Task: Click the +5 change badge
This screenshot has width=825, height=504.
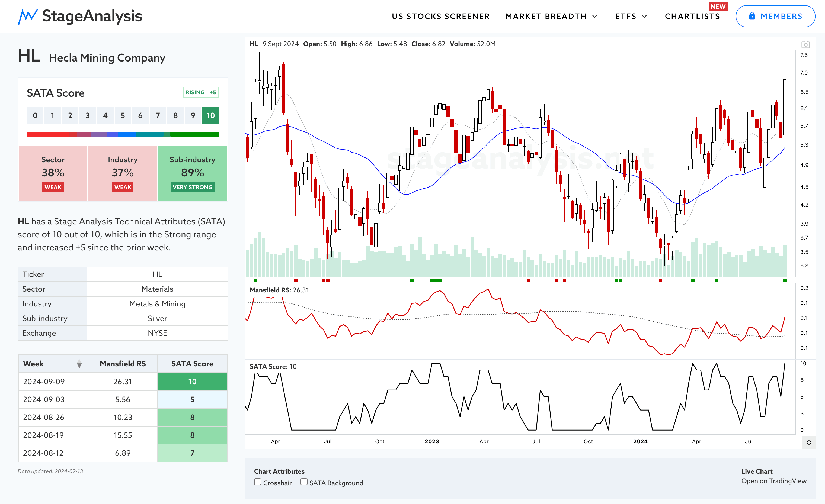Action: click(213, 92)
